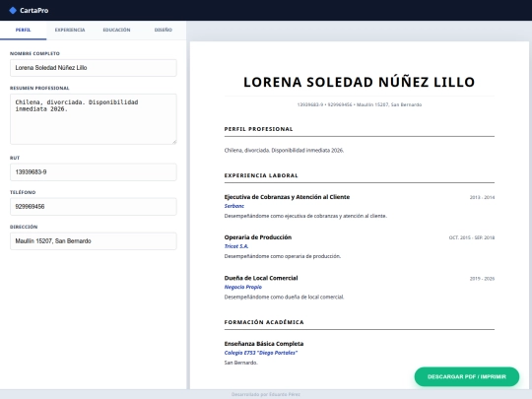
Task: Click the 'Nombre Completo' field label
Action: [34, 53]
